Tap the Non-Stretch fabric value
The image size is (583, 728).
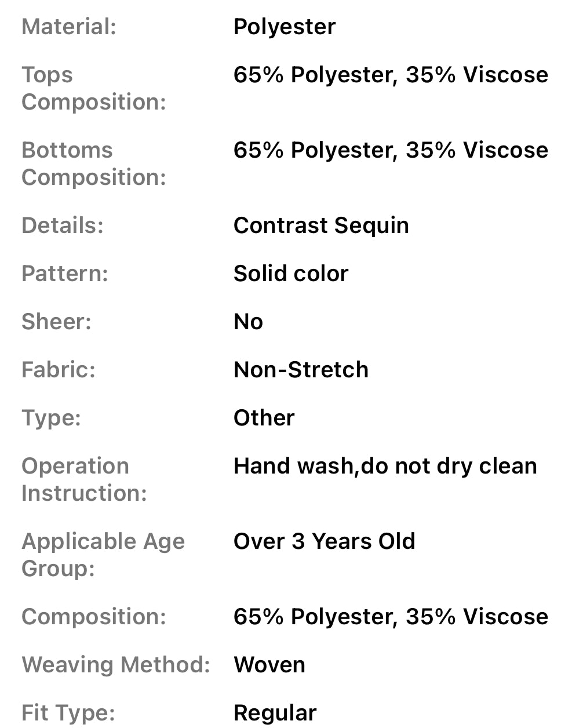(301, 370)
